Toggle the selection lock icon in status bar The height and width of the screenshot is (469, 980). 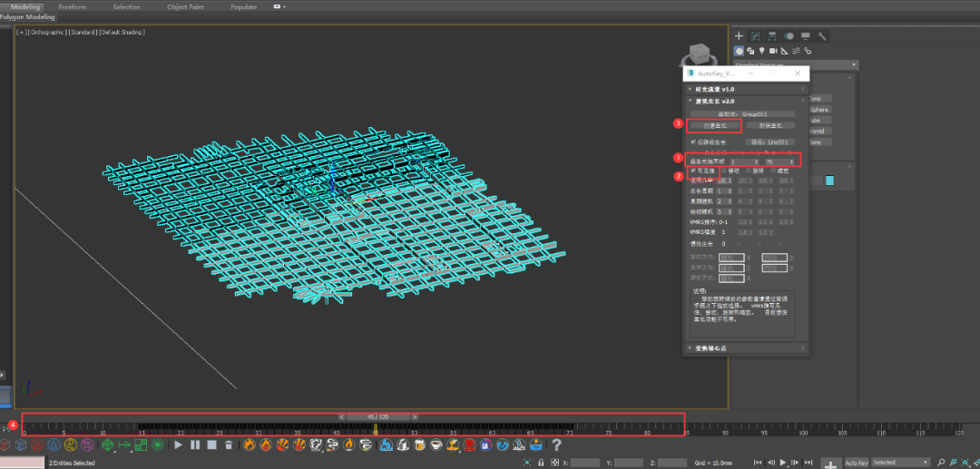pos(541,463)
